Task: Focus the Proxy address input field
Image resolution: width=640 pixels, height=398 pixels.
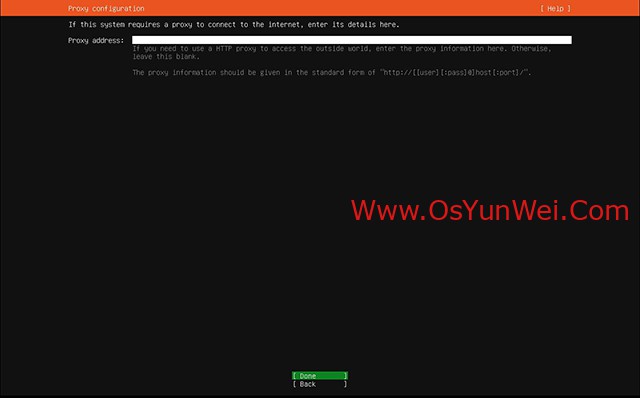Action: point(351,40)
